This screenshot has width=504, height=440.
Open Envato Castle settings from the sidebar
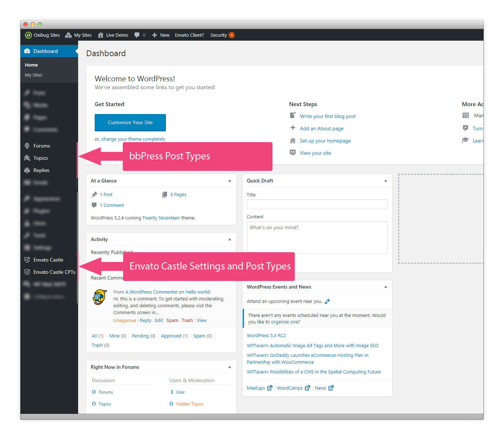(48, 260)
